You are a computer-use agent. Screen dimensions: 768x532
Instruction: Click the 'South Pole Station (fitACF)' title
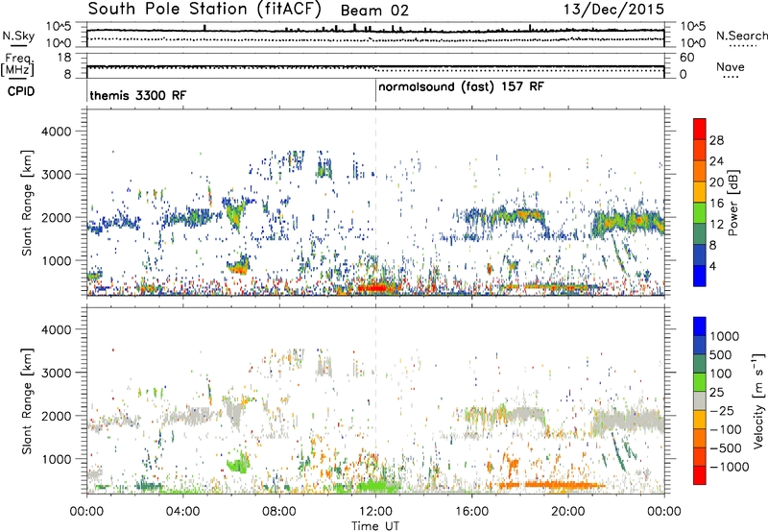point(204,10)
